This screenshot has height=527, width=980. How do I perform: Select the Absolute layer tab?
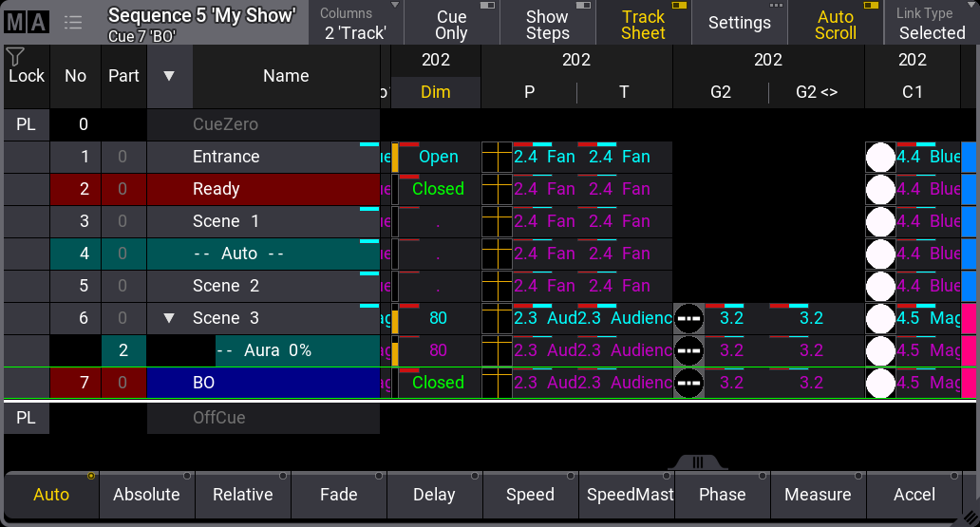coord(146,495)
